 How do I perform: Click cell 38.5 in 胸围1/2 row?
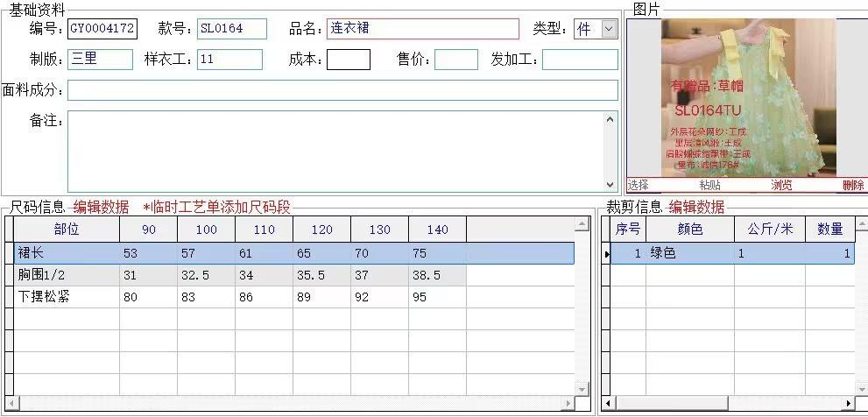[437, 275]
